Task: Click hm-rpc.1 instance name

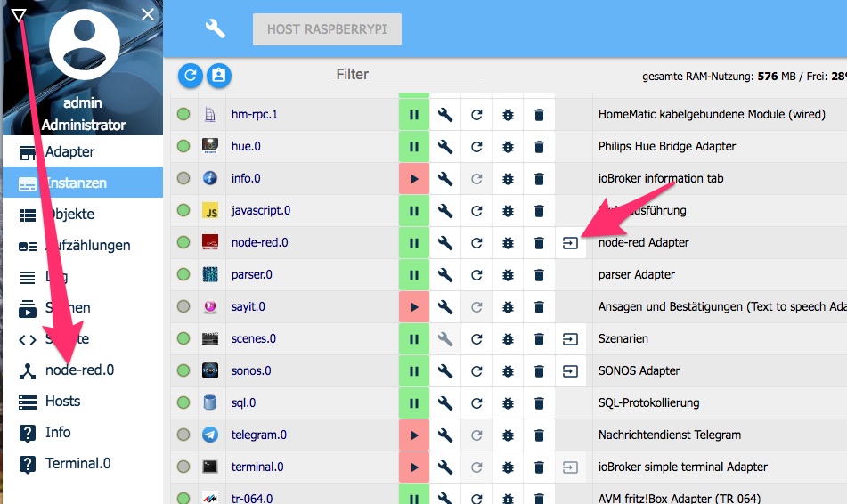Action: pyautogui.click(x=255, y=115)
